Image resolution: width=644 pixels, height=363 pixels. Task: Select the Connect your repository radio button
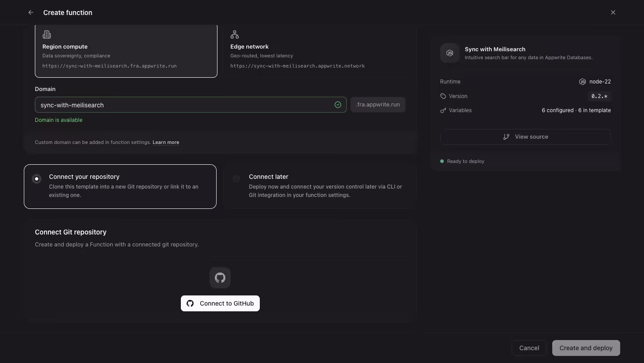37,179
